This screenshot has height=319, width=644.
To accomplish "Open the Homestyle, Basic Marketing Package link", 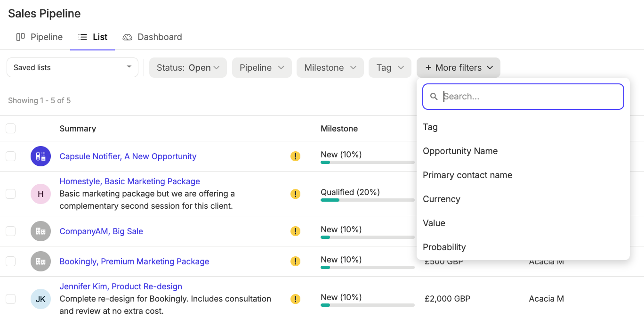I will click(x=129, y=181).
